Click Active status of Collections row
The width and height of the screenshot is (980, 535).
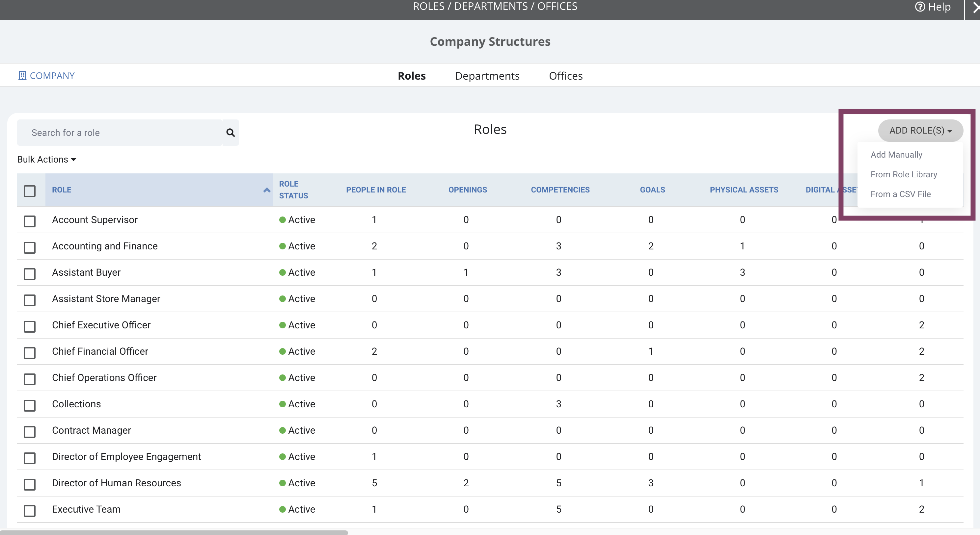click(297, 404)
